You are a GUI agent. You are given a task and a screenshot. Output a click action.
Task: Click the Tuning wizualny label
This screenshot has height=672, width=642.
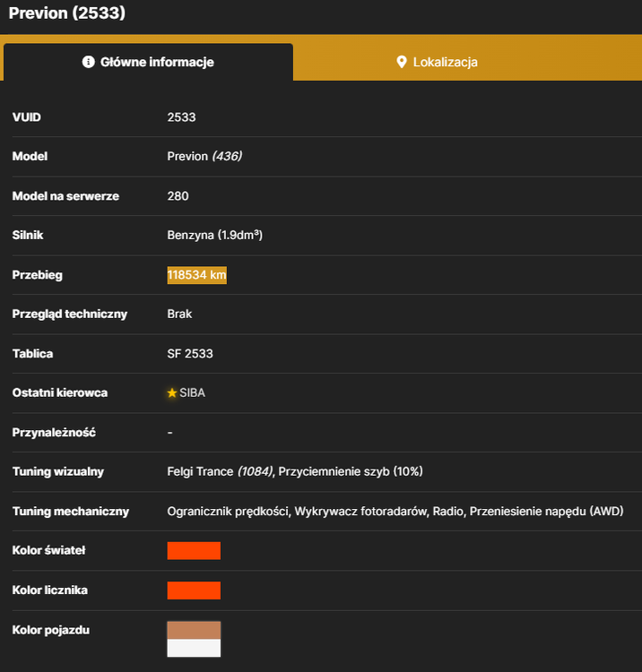pyautogui.click(x=58, y=472)
